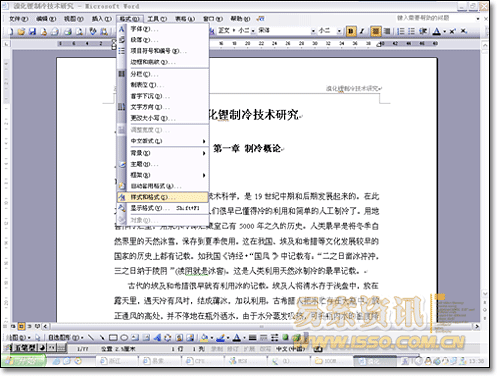Open the 工具 menu in menu bar
Screen dimensions: 500x378
(157, 19)
